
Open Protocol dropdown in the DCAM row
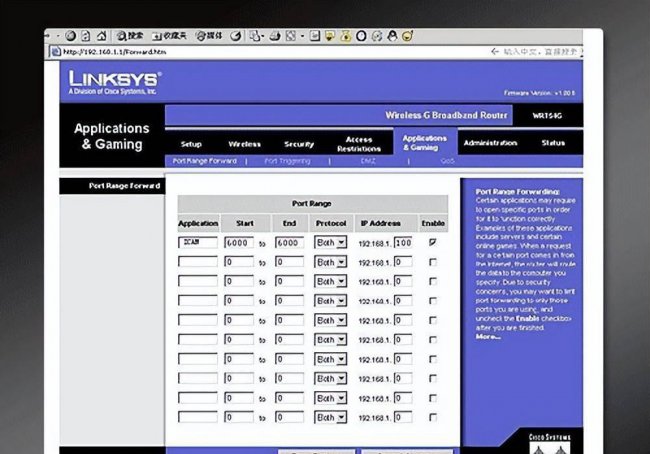coord(330,243)
